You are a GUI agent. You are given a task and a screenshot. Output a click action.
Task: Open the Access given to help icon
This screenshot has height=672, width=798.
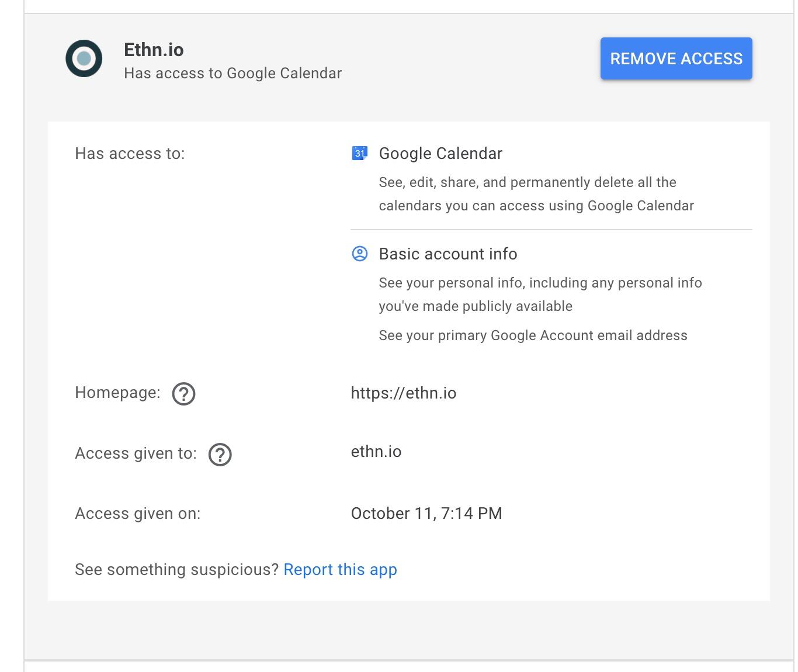pos(220,454)
